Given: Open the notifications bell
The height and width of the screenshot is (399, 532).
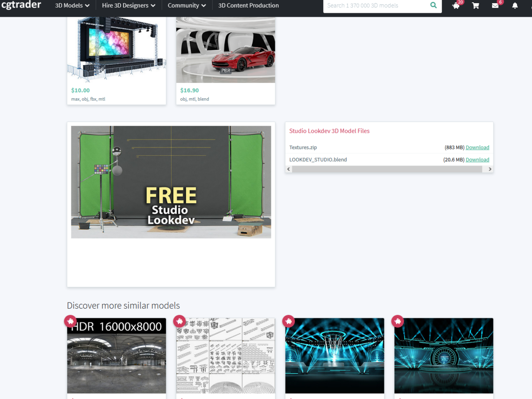Looking at the screenshot, I should pos(515,6).
